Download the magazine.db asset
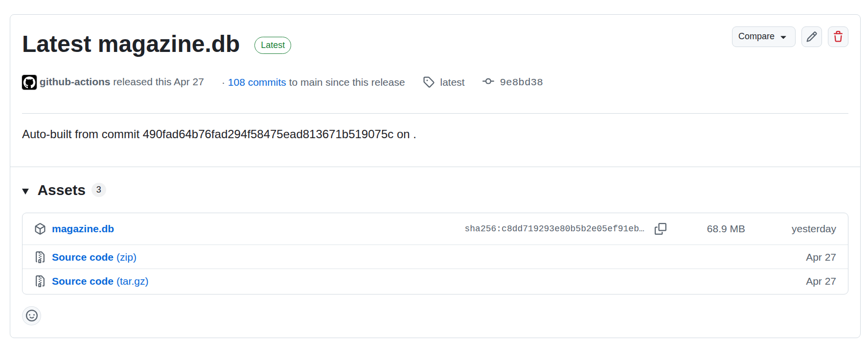Image resolution: width=868 pixels, height=343 pixels. click(83, 229)
